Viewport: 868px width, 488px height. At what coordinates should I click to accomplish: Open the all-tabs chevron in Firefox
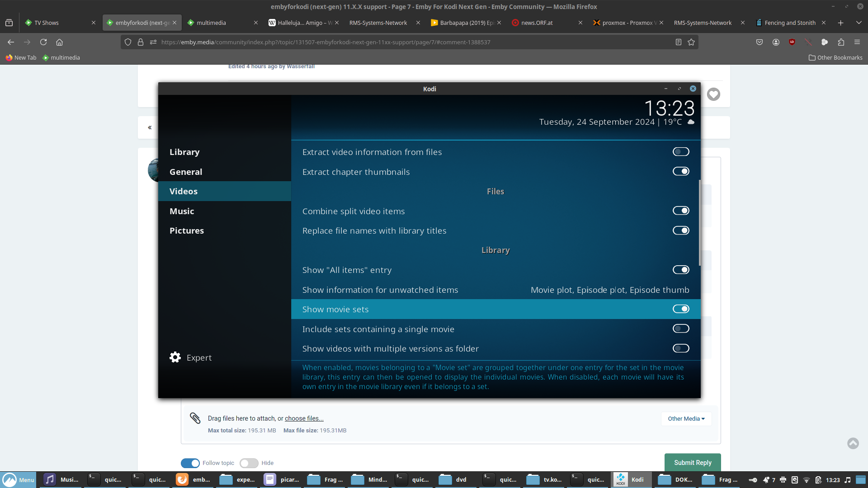coord(858,22)
